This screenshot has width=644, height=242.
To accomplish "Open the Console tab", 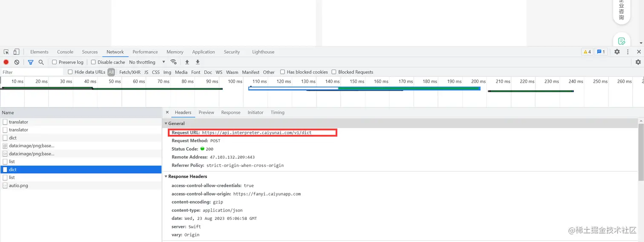I will point(65,52).
